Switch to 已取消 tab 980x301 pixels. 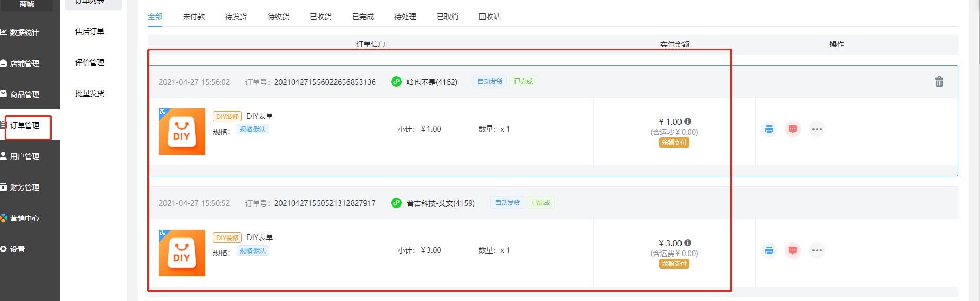tap(447, 17)
